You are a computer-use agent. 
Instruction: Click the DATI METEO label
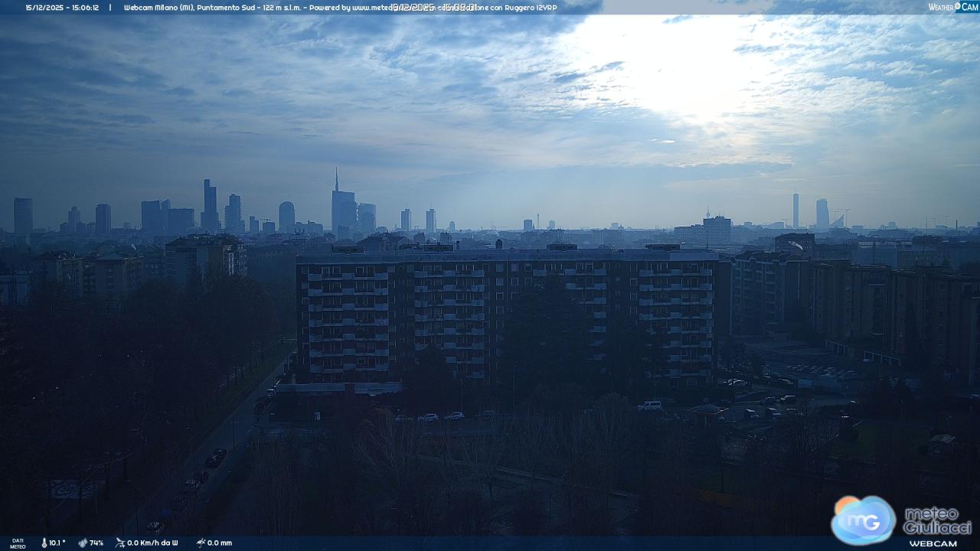tap(17, 543)
